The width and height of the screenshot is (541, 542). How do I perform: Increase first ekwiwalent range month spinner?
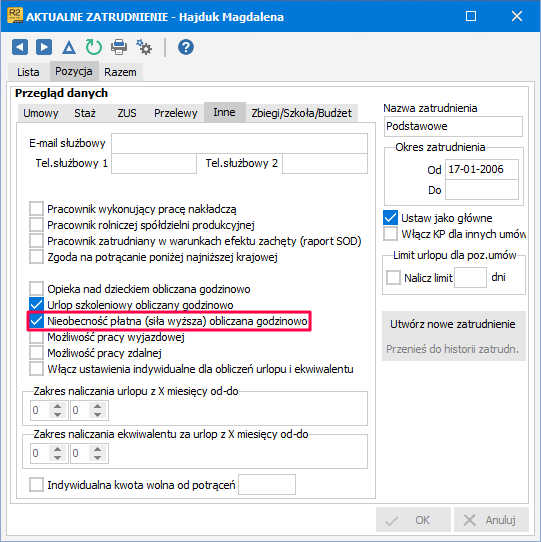57,449
